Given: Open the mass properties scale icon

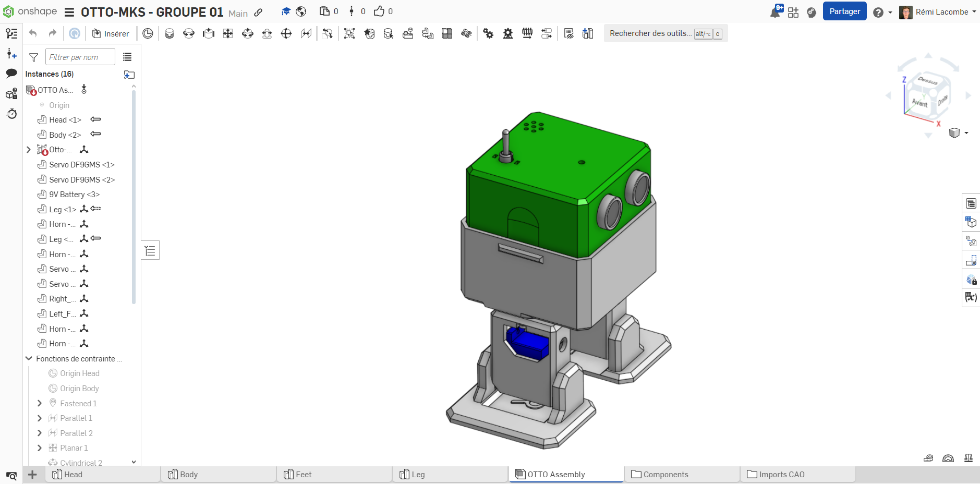Looking at the screenshot, I should click(968, 458).
